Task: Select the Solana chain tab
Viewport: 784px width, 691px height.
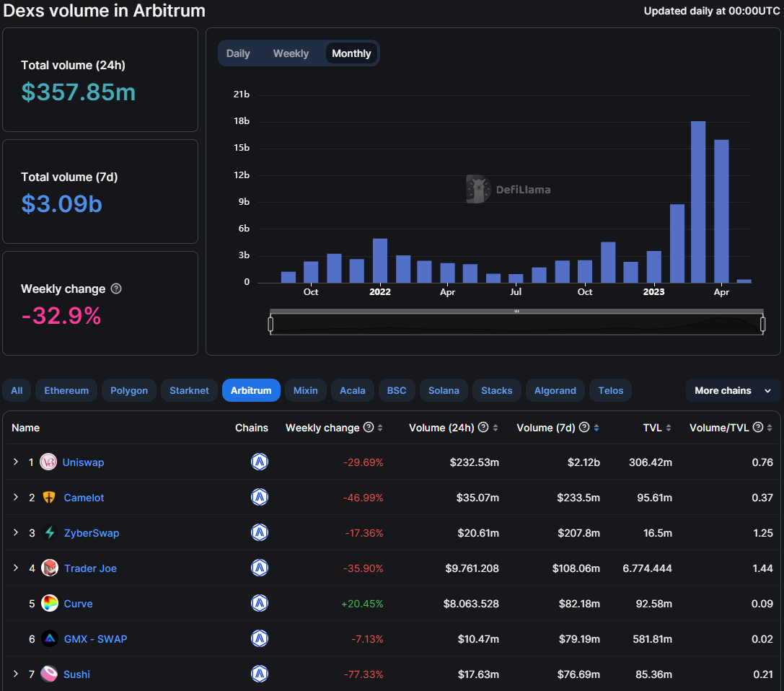Action: click(444, 390)
